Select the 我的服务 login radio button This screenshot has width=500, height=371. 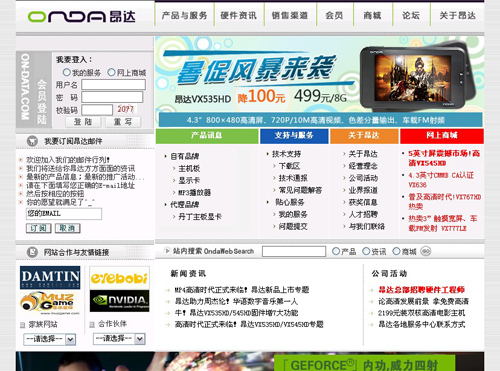click(x=66, y=72)
